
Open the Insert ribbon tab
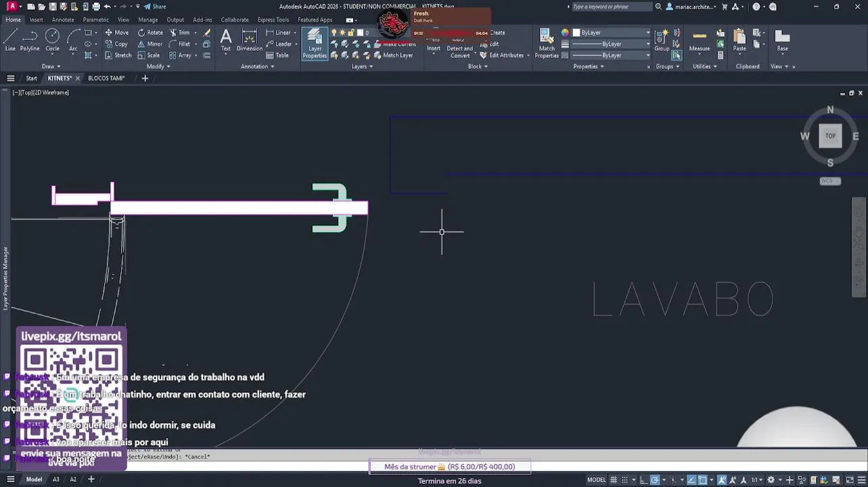[36, 20]
